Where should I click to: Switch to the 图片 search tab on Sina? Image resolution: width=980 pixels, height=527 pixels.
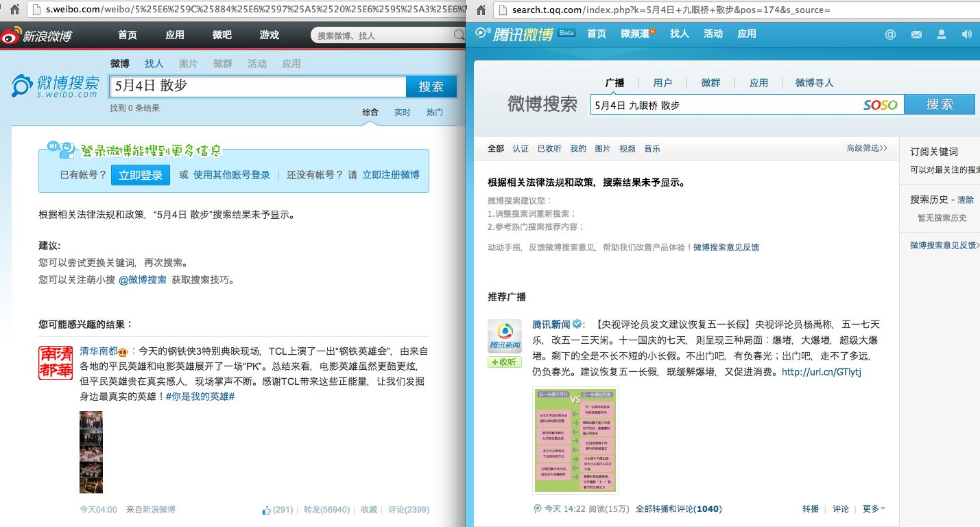coord(189,64)
